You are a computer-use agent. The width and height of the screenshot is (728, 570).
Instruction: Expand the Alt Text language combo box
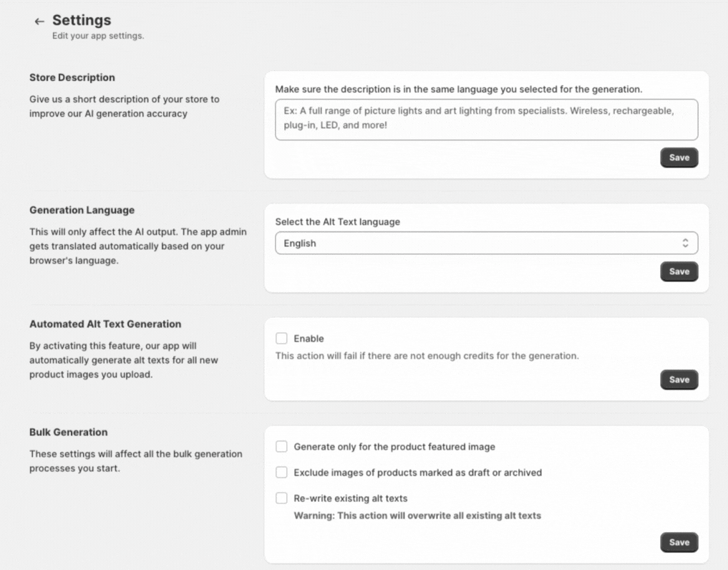point(487,243)
